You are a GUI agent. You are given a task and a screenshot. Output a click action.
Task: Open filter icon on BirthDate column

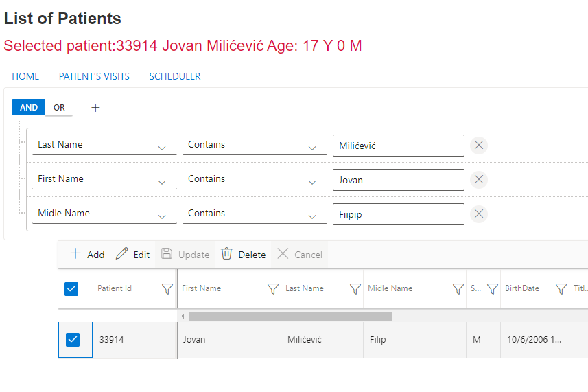561,289
